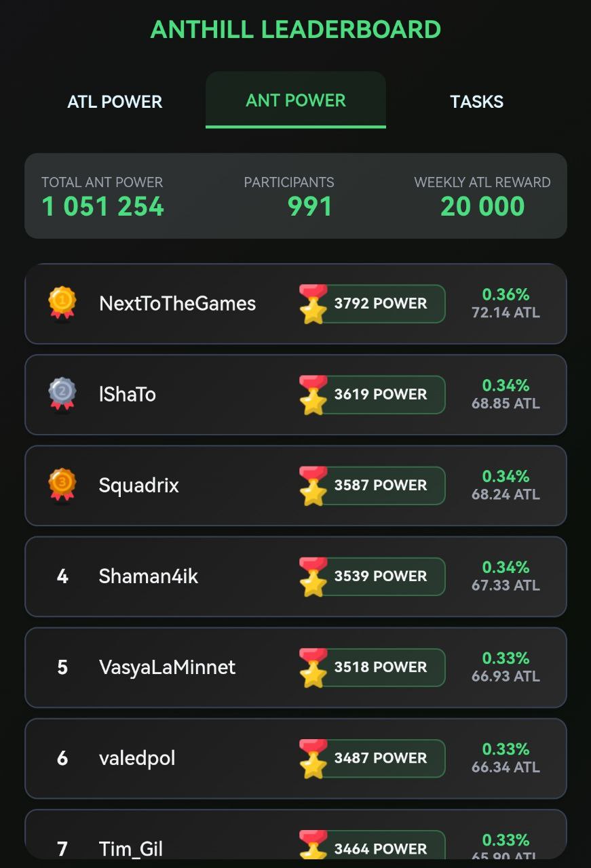Switch to the ATL POWER tab
591x868 pixels.
click(x=115, y=102)
